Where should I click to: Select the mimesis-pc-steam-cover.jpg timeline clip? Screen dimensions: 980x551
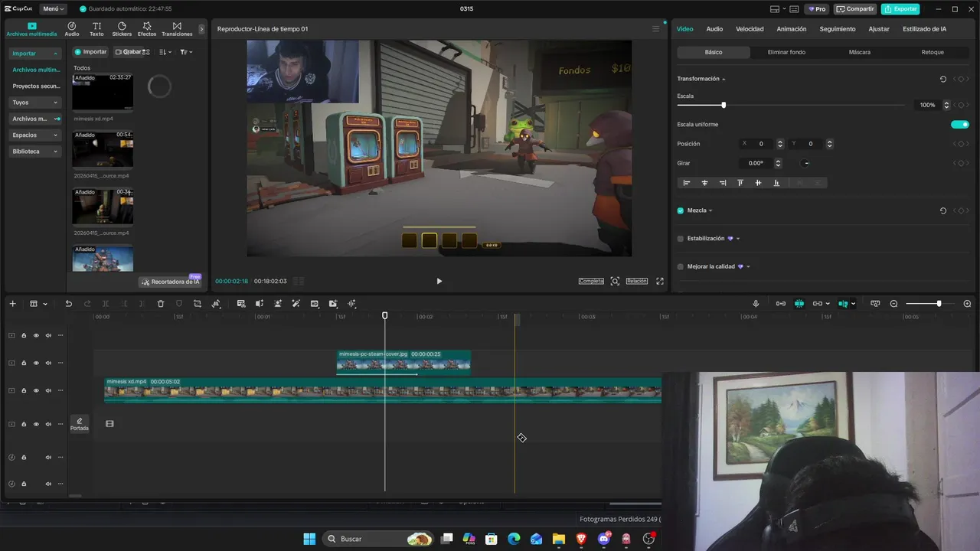(403, 363)
